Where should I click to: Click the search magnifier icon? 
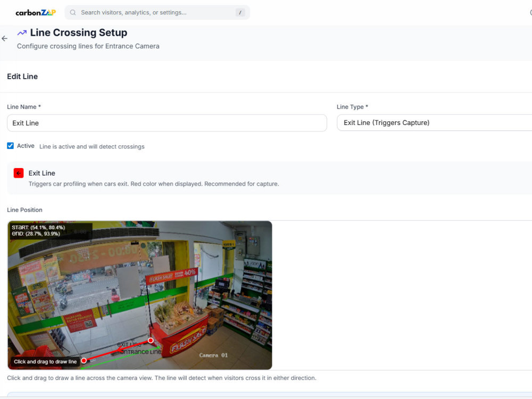[x=72, y=13]
